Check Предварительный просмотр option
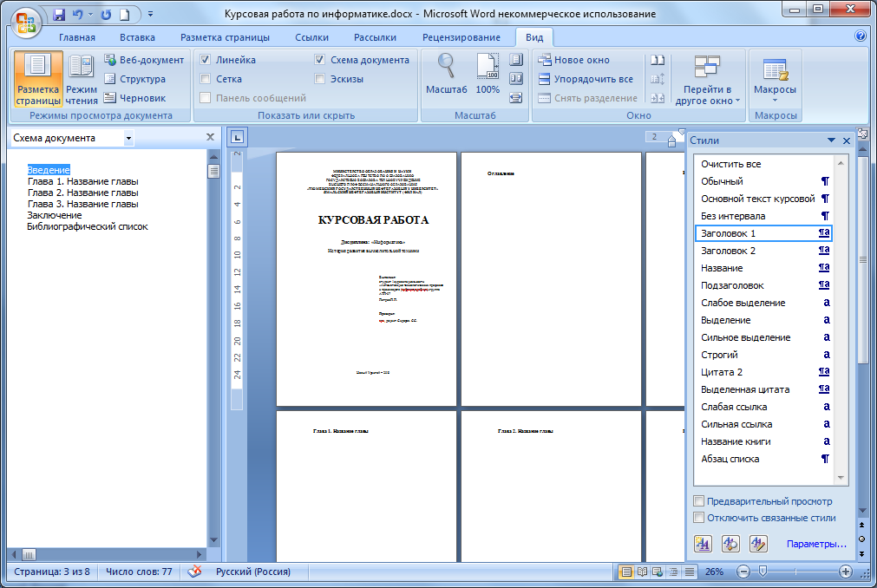877x588 pixels. [x=698, y=500]
